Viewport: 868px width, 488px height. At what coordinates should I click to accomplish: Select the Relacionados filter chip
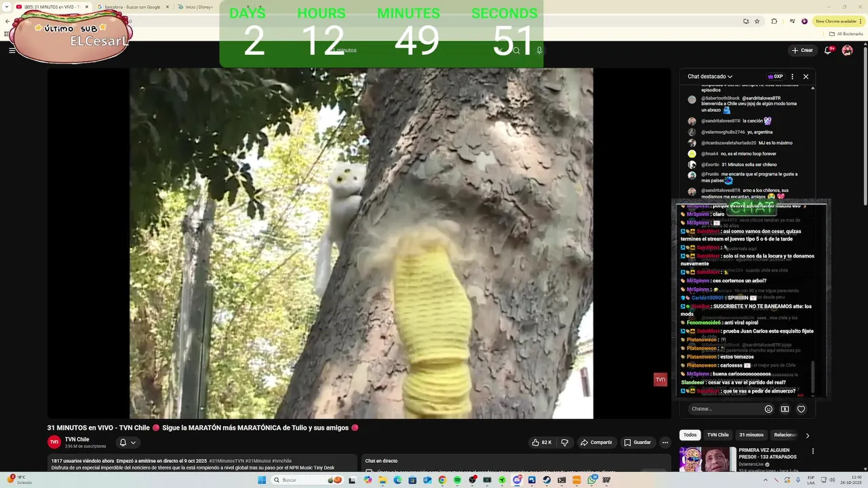tap(785, 435)
